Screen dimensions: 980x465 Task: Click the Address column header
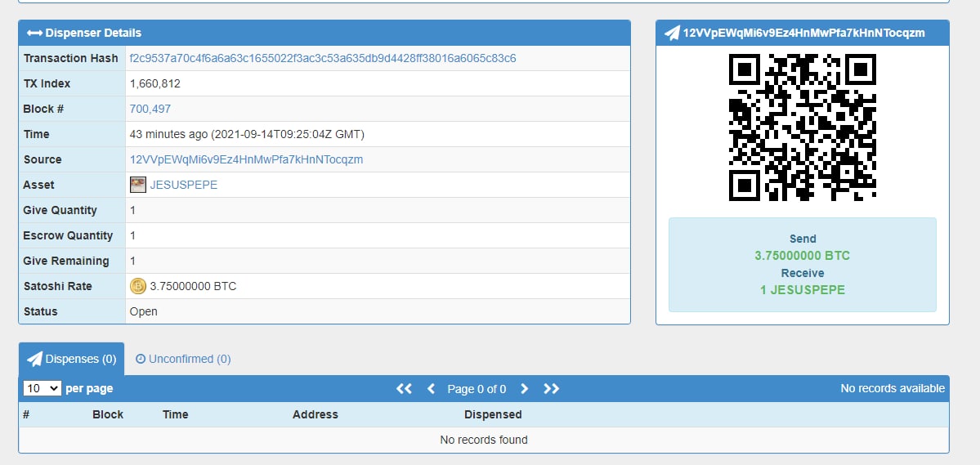[x=315, y=414]
